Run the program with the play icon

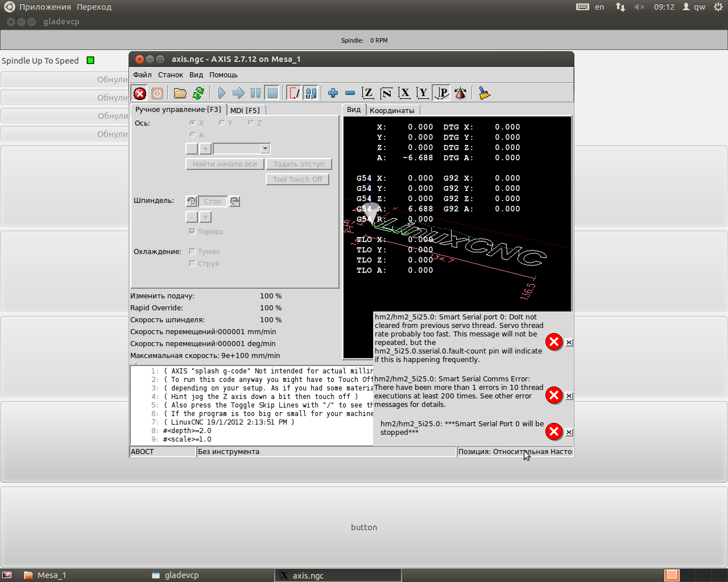coord(221,93)
